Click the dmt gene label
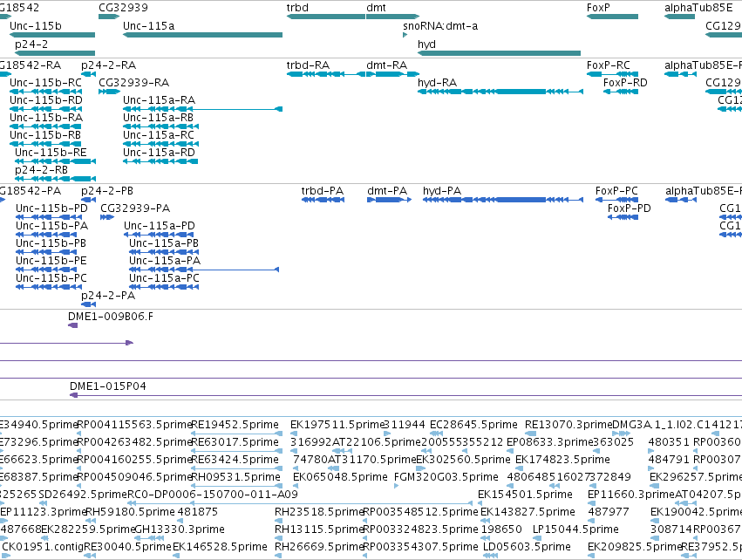Screen dimensions: 742x560 click(376, 8)
